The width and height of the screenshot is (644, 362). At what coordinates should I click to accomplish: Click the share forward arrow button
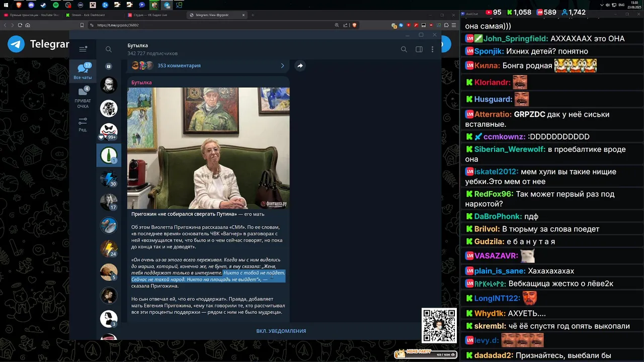tap(300, 65)
